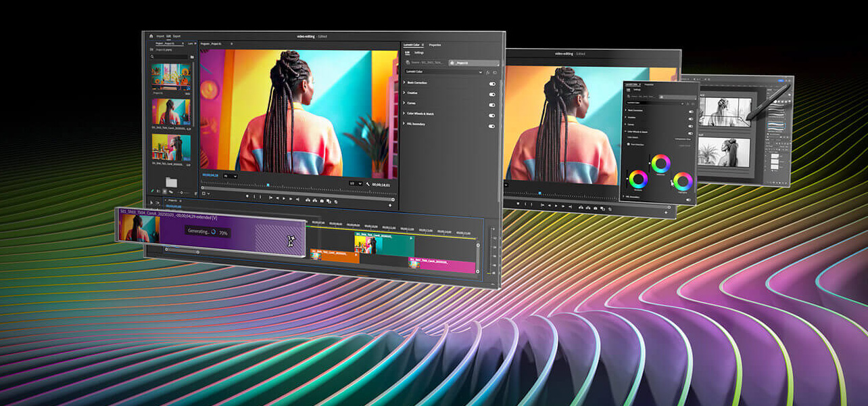
Task: Expand the Creative section
Action: (404, 93)
